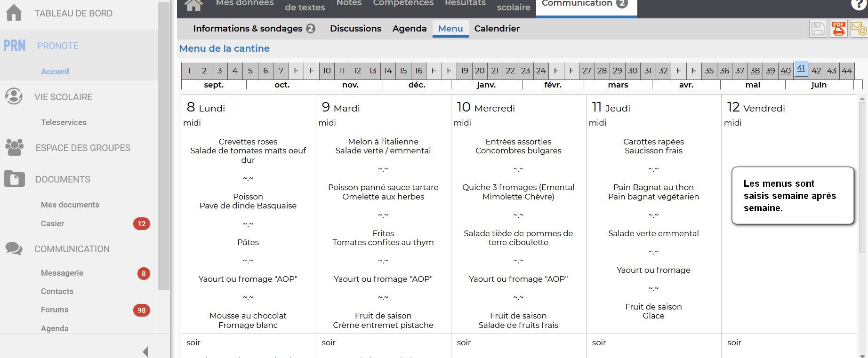Viewport: 868px width, 358px height.
Task: Select week 27 in the timeline
Action: tap(587, 71)
